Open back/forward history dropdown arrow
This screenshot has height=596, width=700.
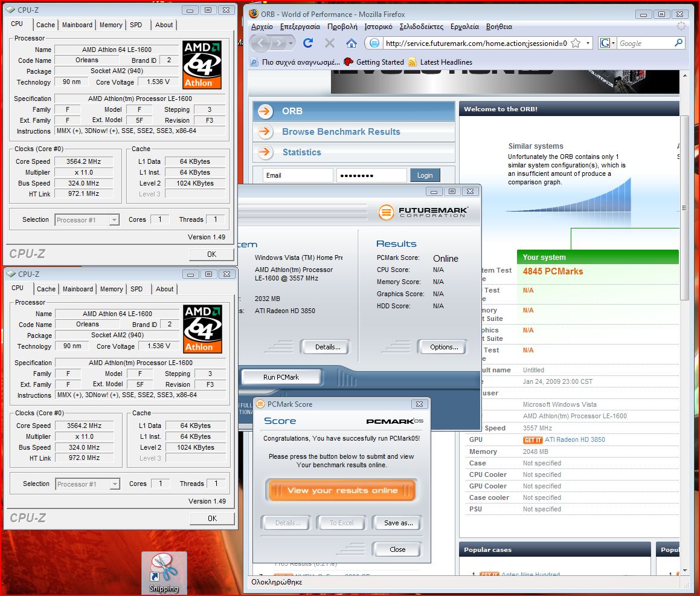[291, 43]
